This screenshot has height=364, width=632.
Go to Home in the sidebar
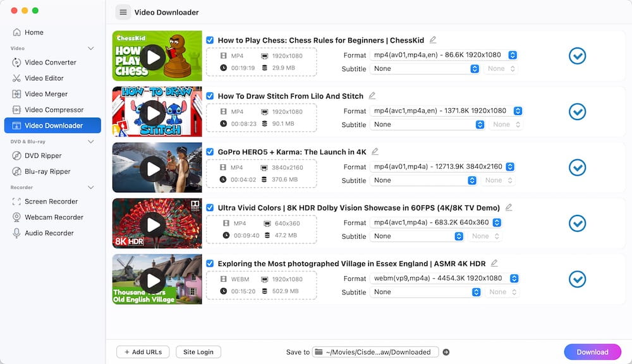(x=52, y=32)
